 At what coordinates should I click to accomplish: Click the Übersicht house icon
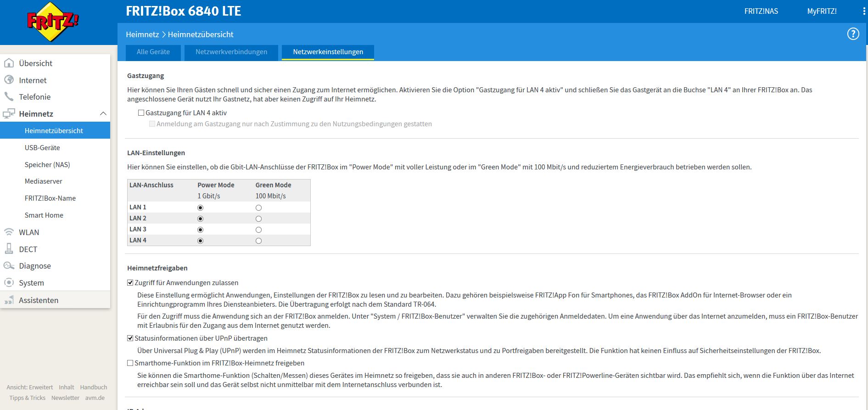click(9, 63)
